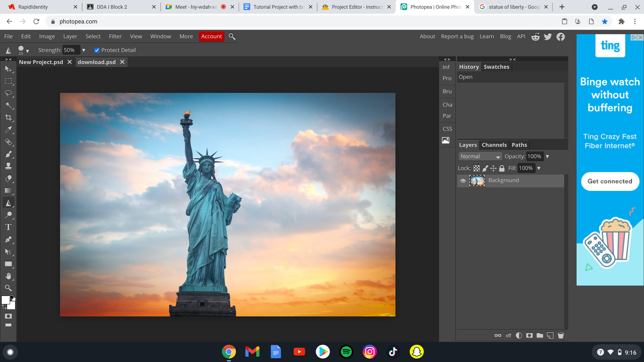Select the Rectangle shape tool
The width and height of the screenshot is (644, 362).
8,264
